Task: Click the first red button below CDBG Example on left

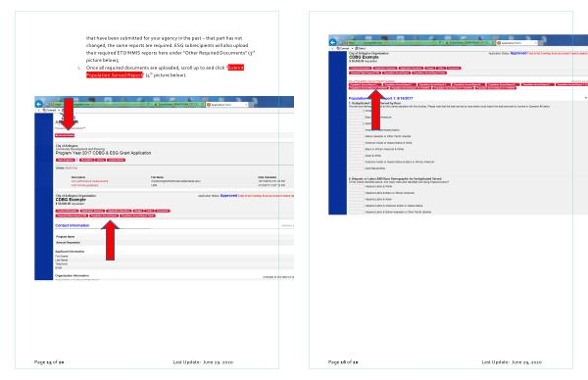Action: 67,211
